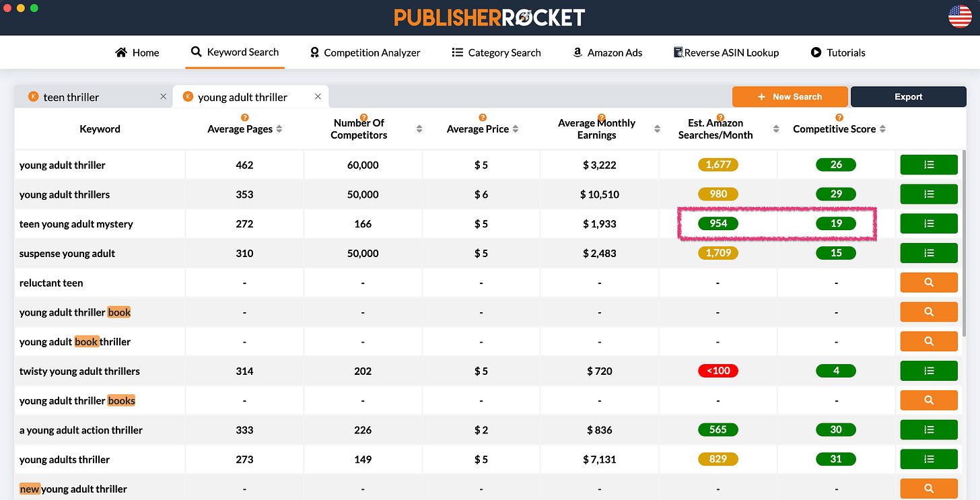Close the teen thriller search tab
The image size is (980, 500).
click(163, 97)
